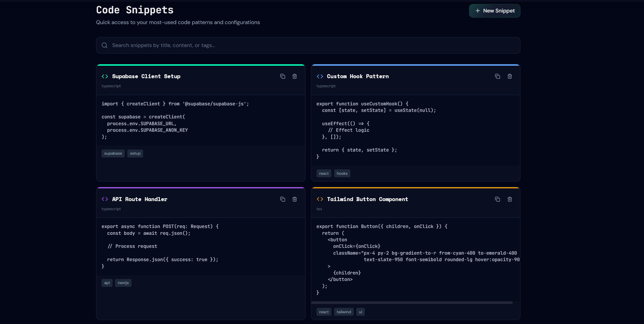Viewport: 644px width, 324px height.
Task: Click the plus icon inside New Snippet
Action: [x=477, y=11]
